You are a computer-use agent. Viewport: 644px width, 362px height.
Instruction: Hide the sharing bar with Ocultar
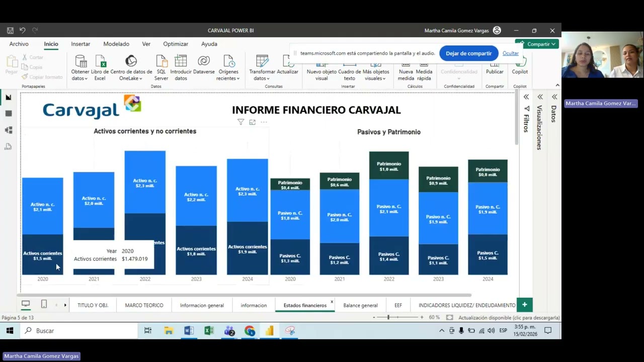tap(510, 53)
